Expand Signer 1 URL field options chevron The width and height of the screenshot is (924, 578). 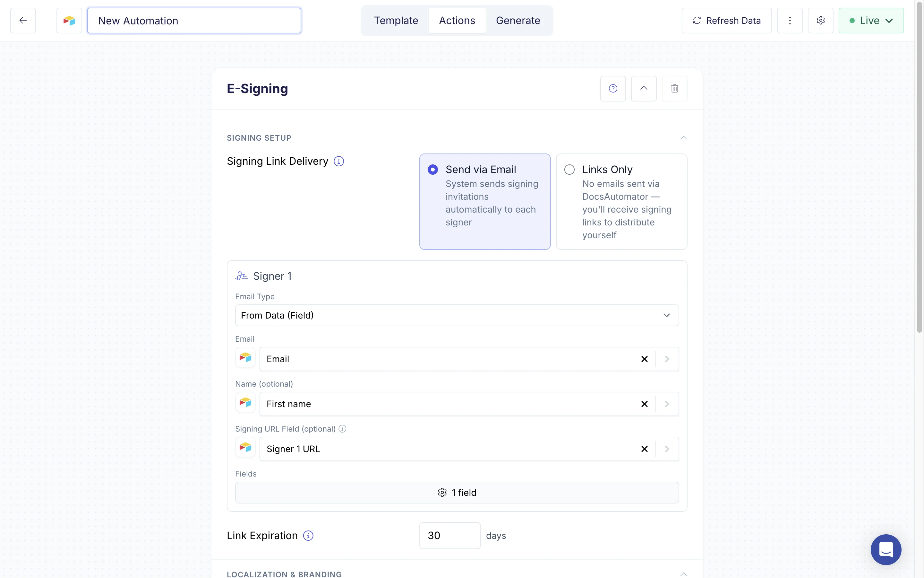point(667,449)
